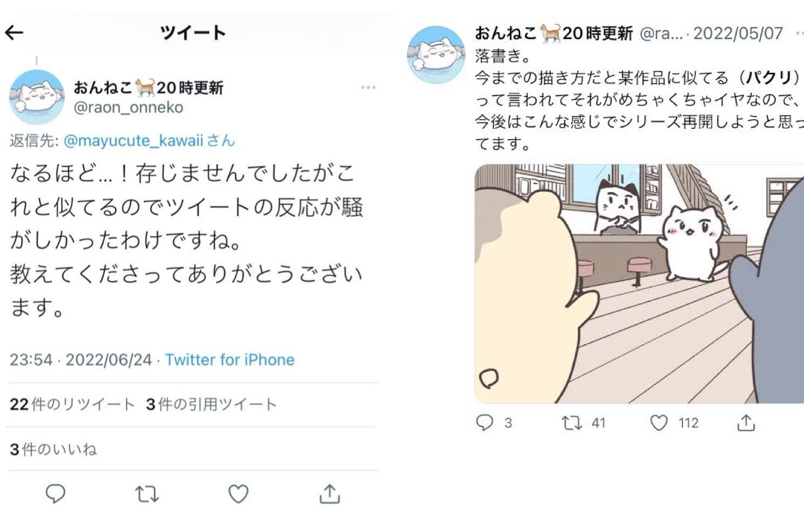Image resolution: width=804 pixels, height=532 pixels.
Task: Retweet the left tweet via the arrows icon
Action: [x=147, y=494]
